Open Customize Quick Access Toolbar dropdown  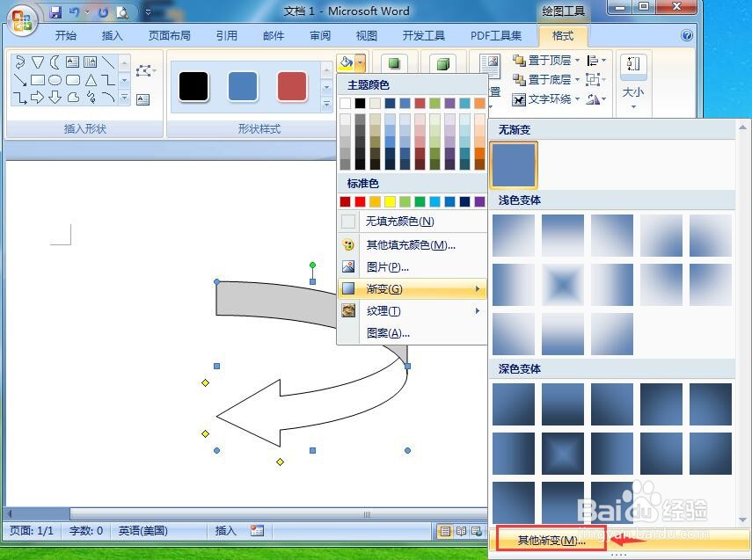(x=148, y=12)
